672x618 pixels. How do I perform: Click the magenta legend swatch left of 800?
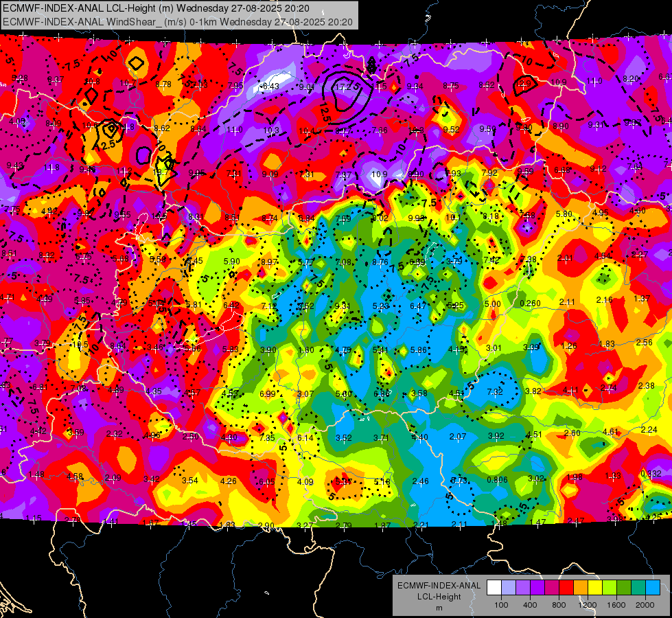point(552,588)
